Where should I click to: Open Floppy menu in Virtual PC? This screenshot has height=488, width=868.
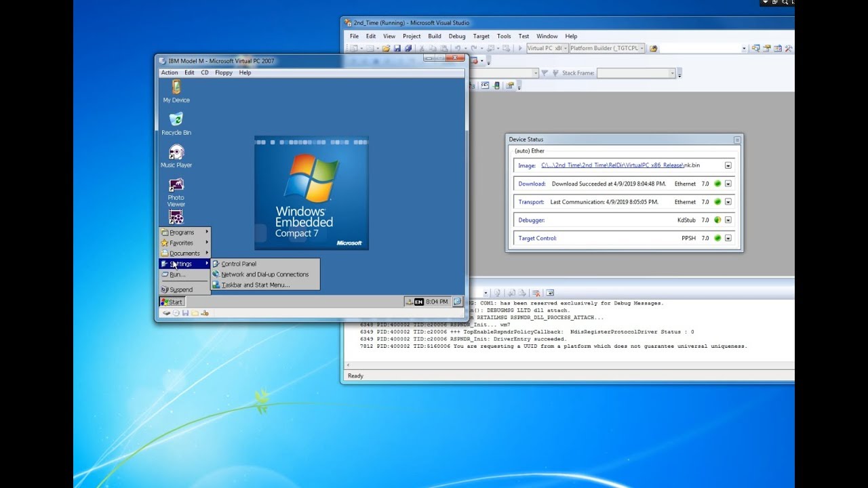point(224,73)
